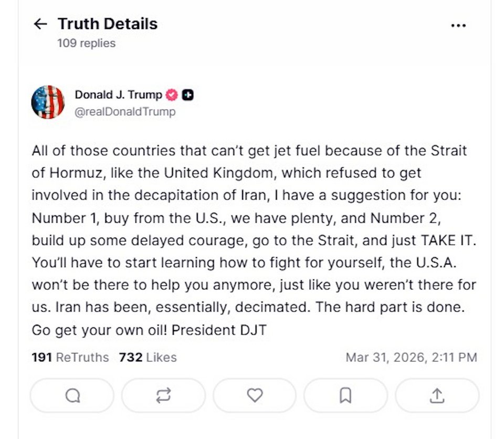Go back using the left arrow

[x=40, y=24]
